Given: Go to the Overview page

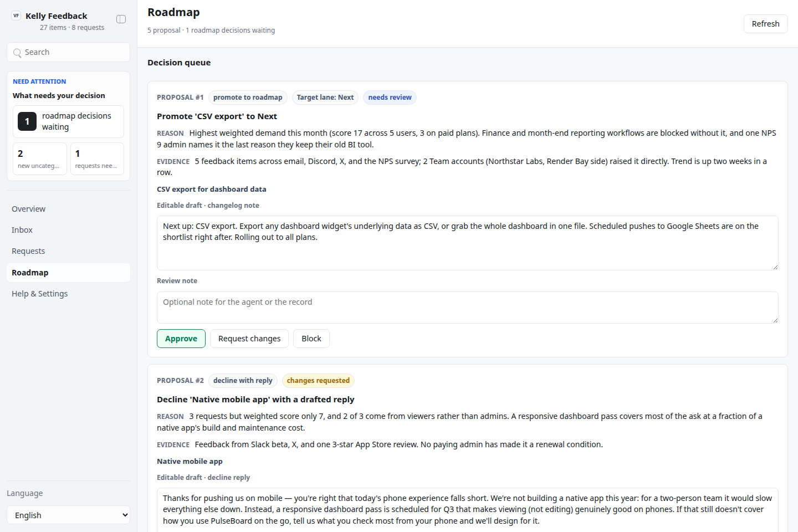Looking at the screenshot, I should [x=68, y=209].
